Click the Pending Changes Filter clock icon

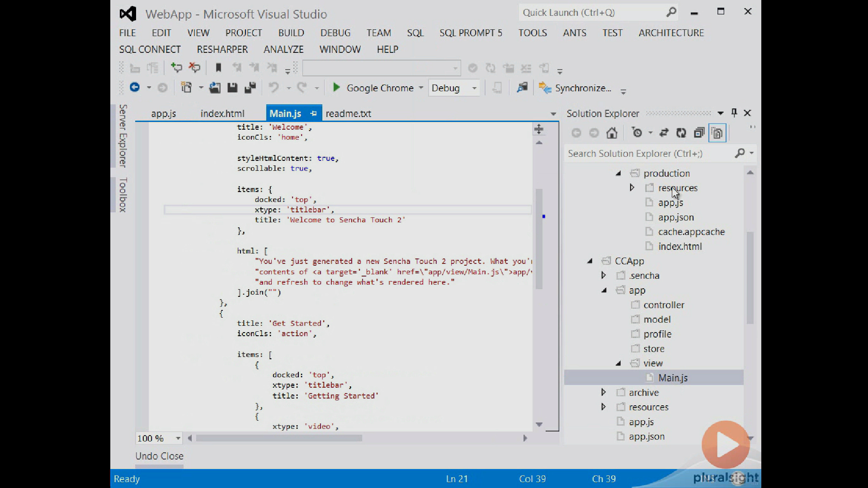click(637, 133)
